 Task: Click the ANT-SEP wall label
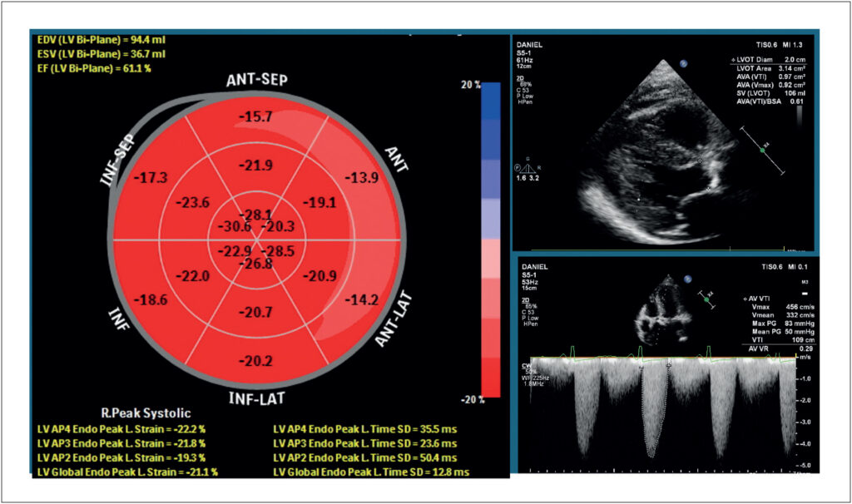coord(257,81)
